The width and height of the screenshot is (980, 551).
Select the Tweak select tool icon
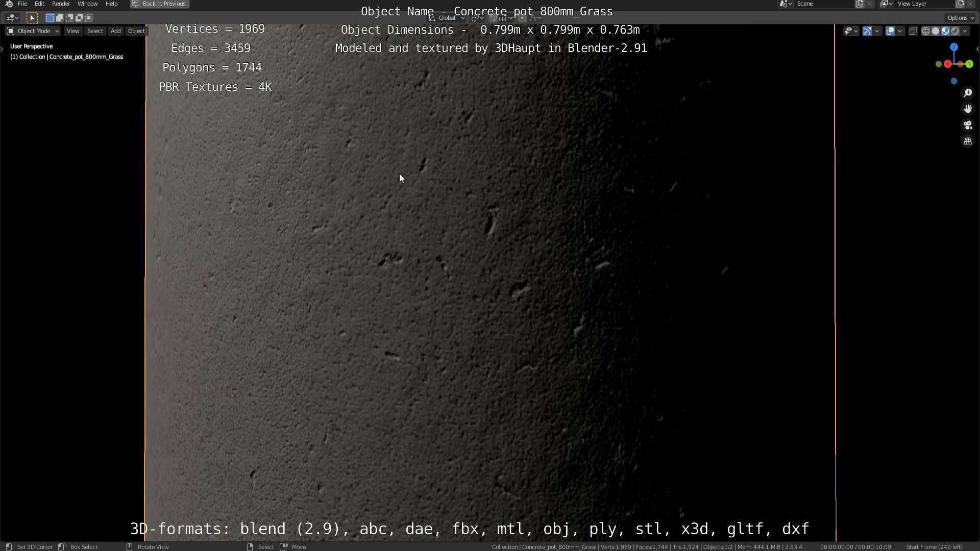(32, 18)
